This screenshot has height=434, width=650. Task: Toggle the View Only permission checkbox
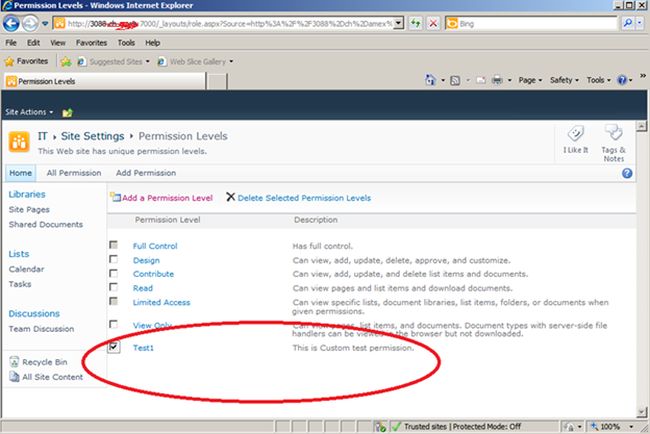click(x=113, y=324)
